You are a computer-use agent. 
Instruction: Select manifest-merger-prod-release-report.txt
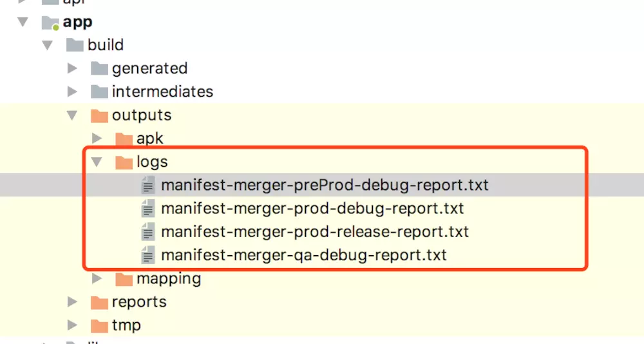[x=315, y=232]
